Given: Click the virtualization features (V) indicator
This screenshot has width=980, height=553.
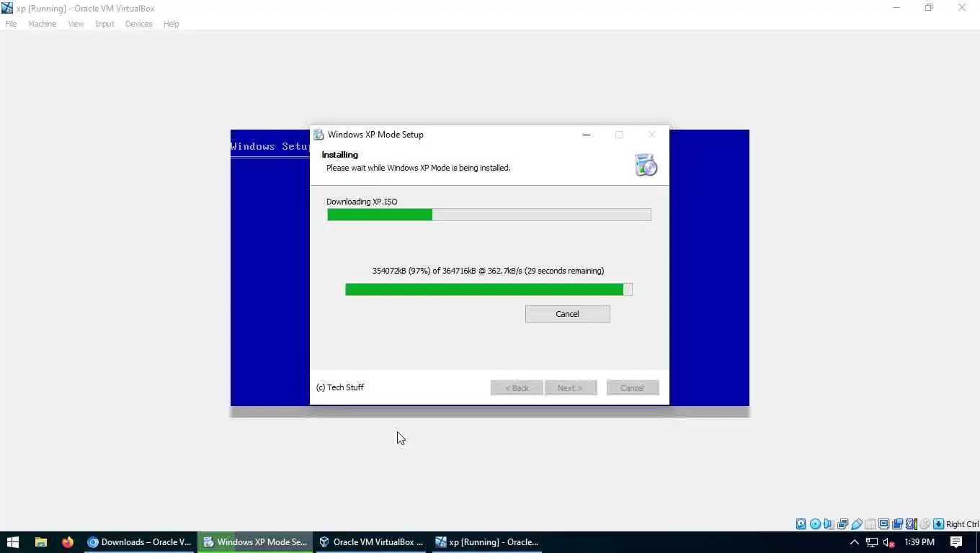Looking at the screenshot, I should pos(911,524).
